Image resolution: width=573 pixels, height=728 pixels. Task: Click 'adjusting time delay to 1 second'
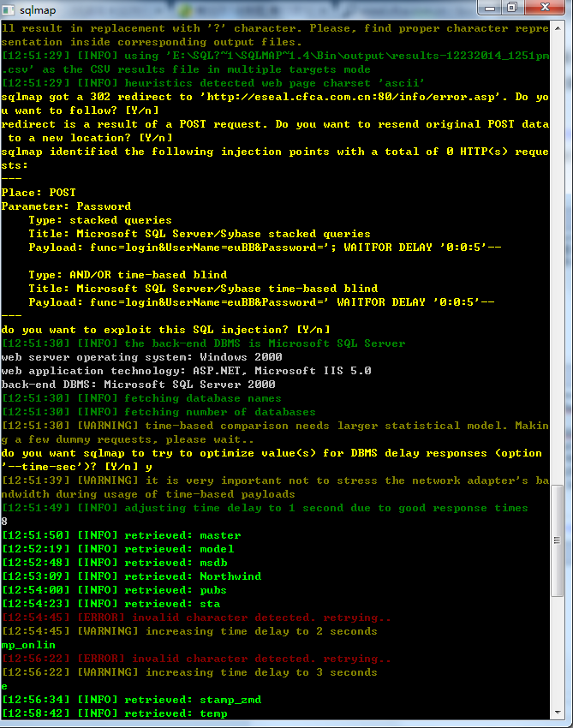pos(266,508)
